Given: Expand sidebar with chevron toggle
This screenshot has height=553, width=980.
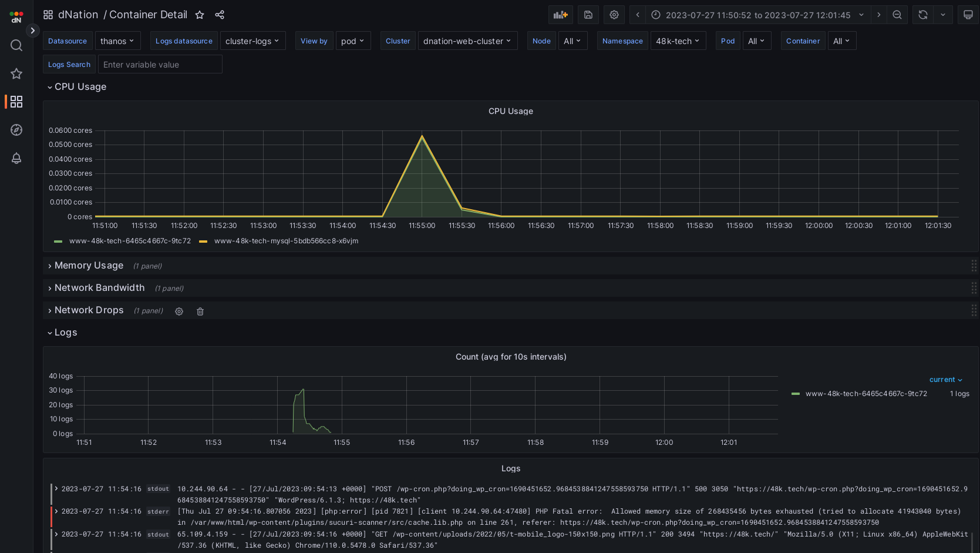Looking at the screenshot, I should tap(33, 31).
